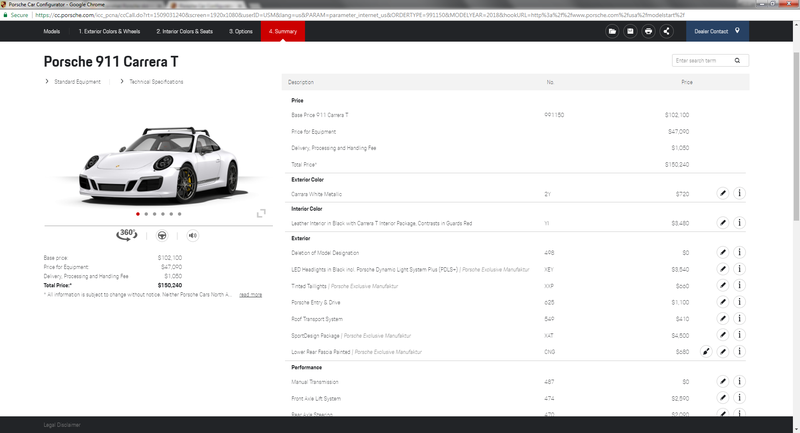Viewport: 800px width, 433px height.
Task: Expand Standard Equipment section
Action: (73, 82)
